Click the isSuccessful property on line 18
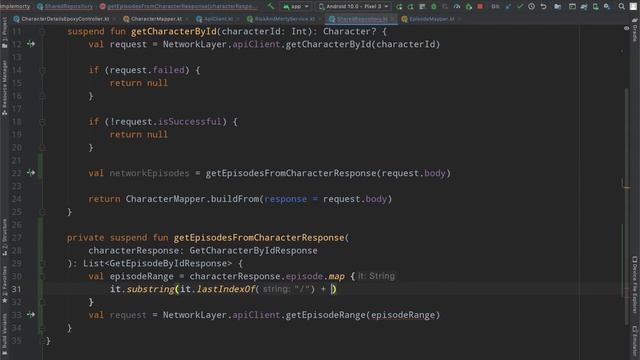Screen dimensions: 640x360 [x=189, y=122]
